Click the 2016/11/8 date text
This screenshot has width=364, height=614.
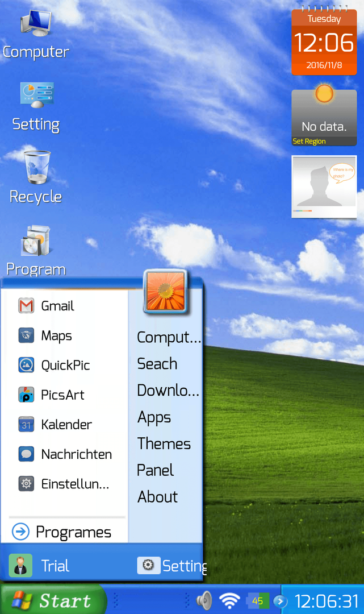pos(324,65)
